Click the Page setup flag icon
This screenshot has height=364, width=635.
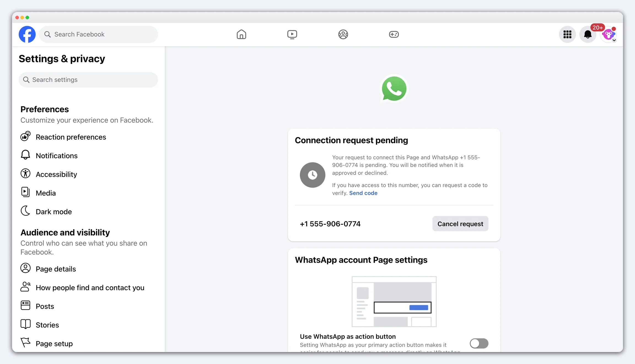[25, 343]
